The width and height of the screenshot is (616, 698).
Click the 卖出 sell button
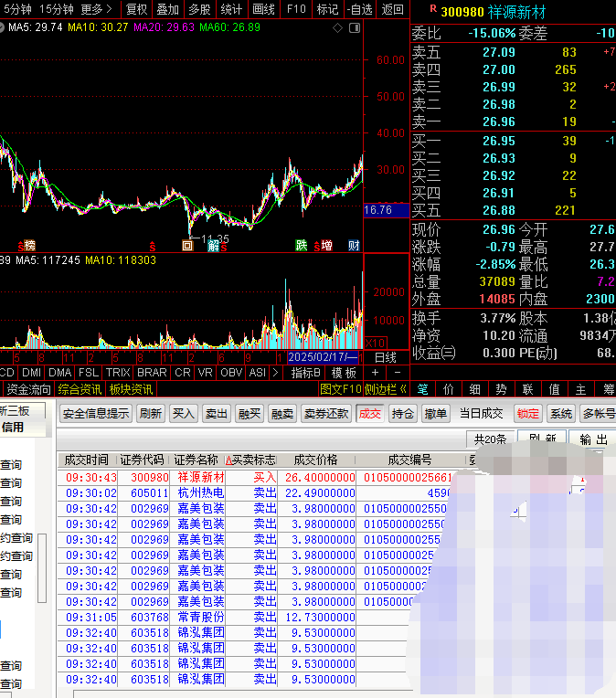click(216, 414)
